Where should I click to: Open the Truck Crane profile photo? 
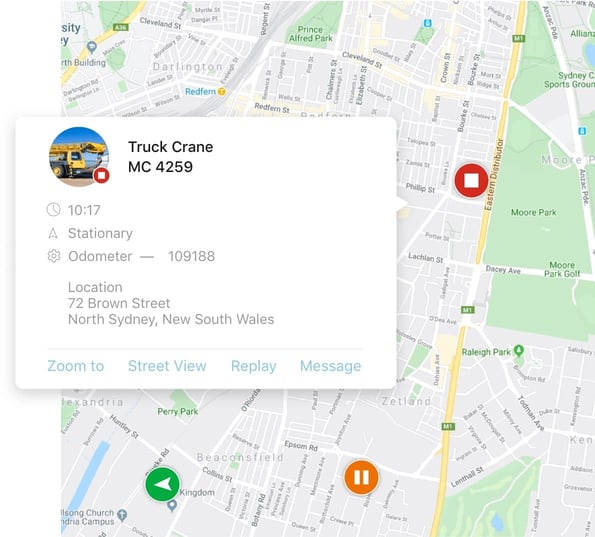79,156
